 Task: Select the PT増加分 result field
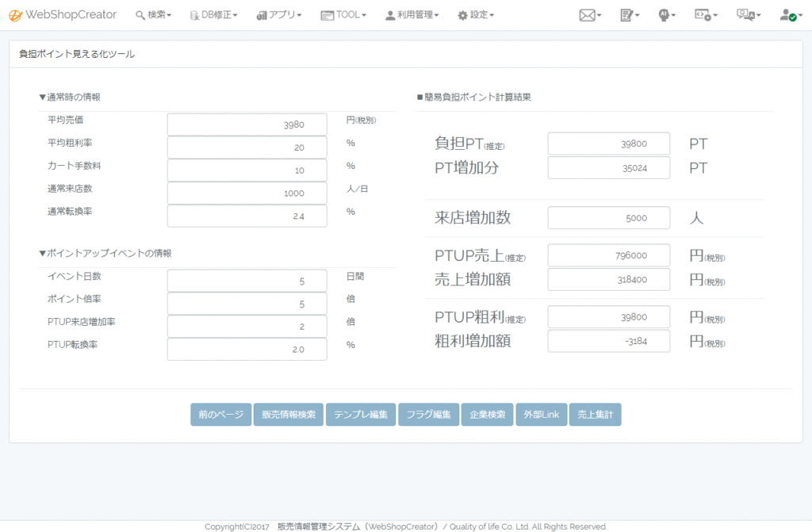(x=608, y=168)
